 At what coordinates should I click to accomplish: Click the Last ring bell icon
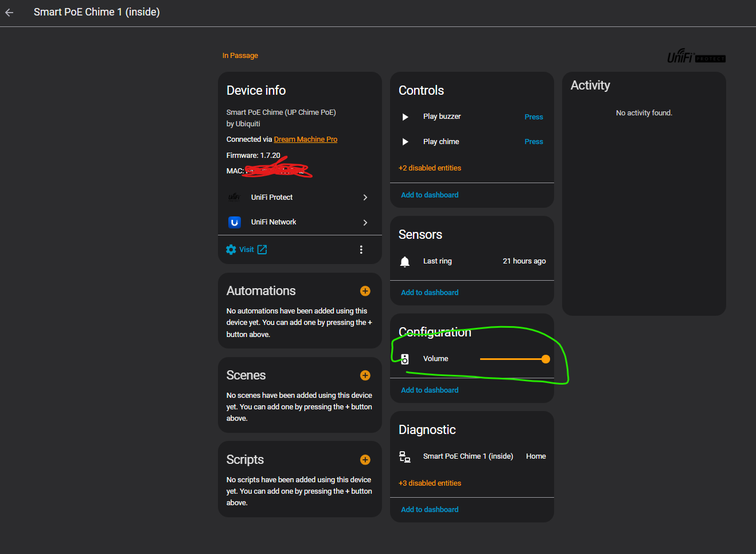tap(405, 262)
